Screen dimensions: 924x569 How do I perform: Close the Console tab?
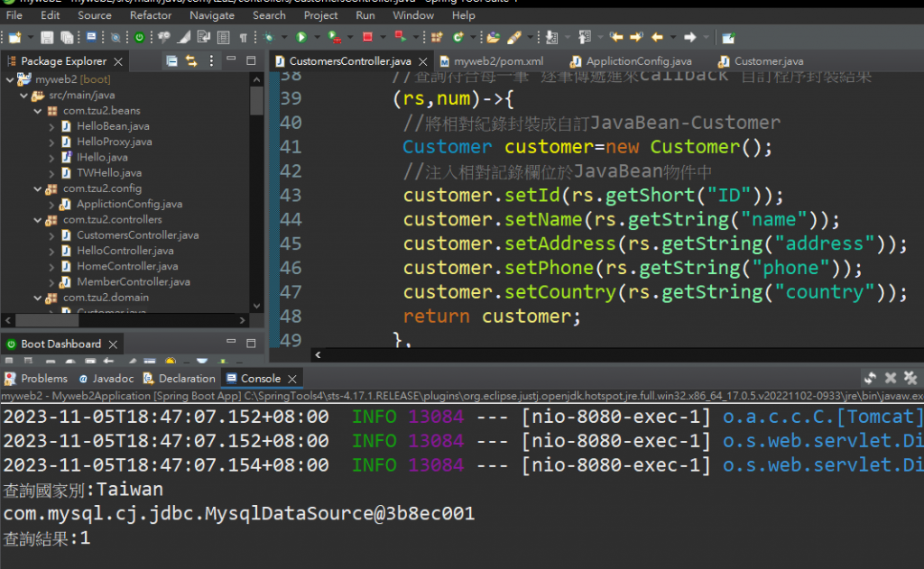(292, 379)
